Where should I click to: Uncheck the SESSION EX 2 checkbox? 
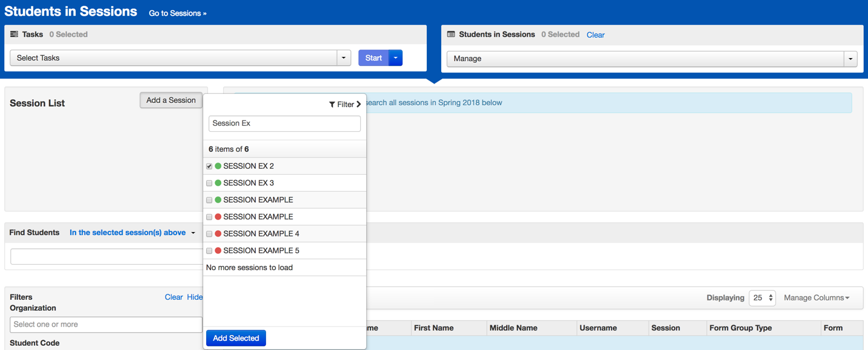click(x=209, y=166)
